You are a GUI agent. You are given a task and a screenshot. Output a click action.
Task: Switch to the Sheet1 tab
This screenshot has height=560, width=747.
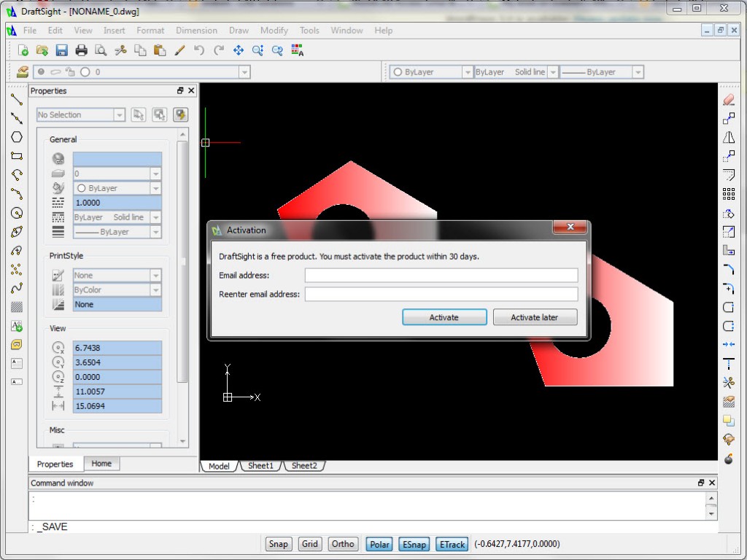[261, 465]
